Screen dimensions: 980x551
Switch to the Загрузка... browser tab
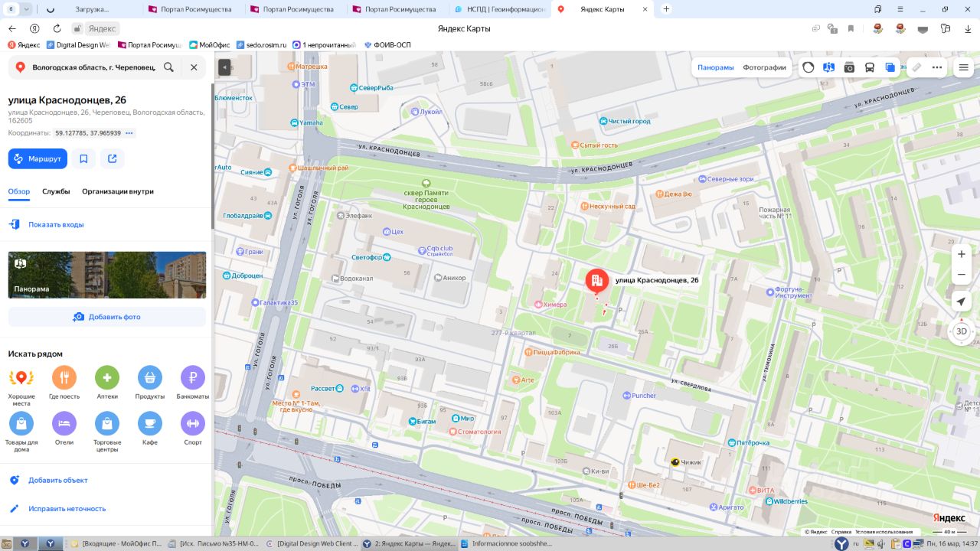pyautogui.click(x=92, y=9)
